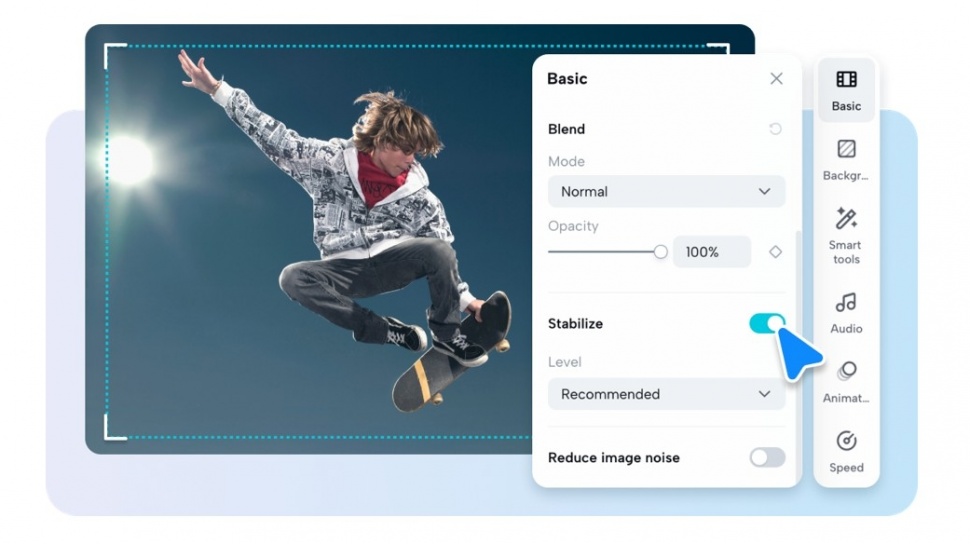Disable the Stabilize toggle
970x544 pixels.
[x=767, y=323]
